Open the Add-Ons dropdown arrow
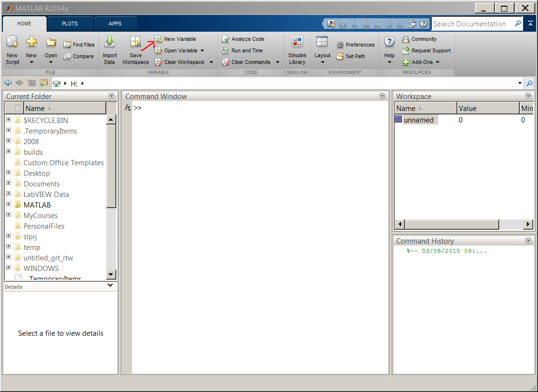Image resolution: width=538 pixels, height=392 pixels. pyautogui.click(x=438, y=62)
